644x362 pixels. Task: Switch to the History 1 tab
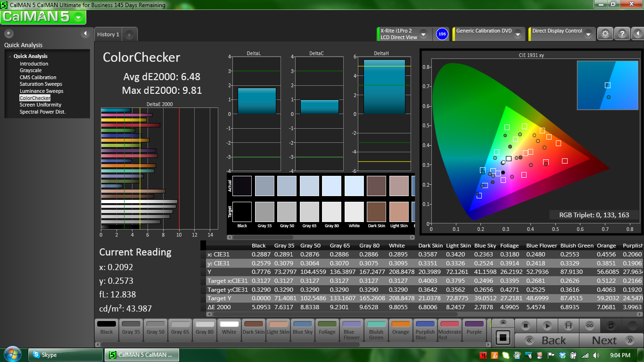point(108,34)
